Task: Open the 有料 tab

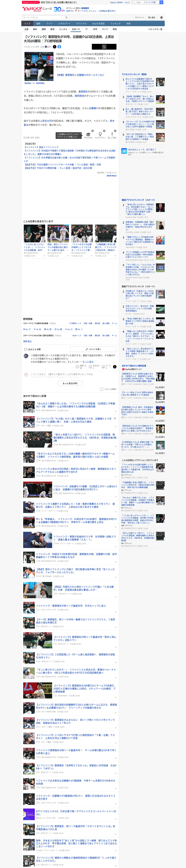Action: [x=129, y=24]
